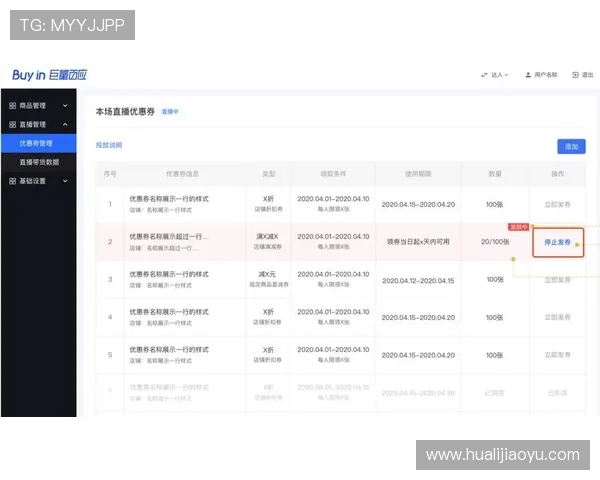Click the 类型 column header
600x480 pixels.
pyautogui.click(x=269, y=174)
